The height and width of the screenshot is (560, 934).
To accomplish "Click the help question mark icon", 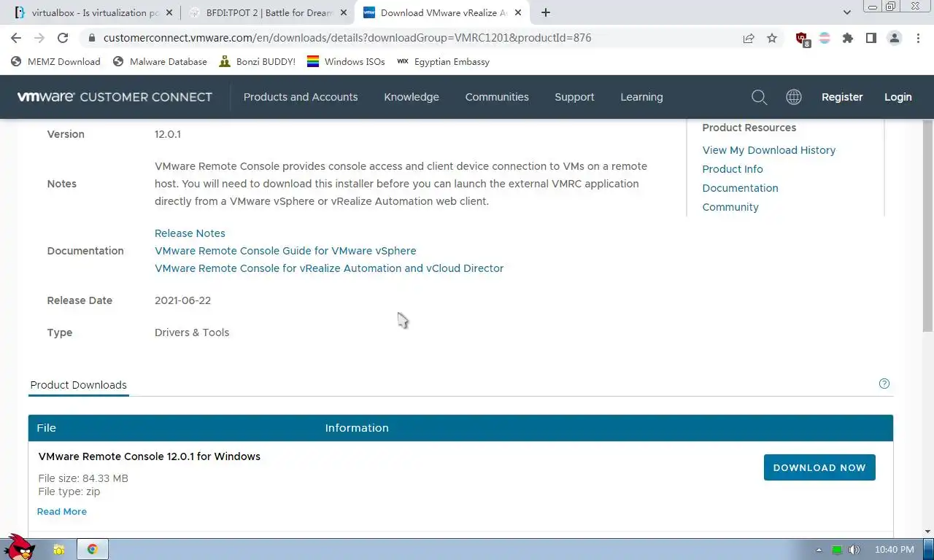I will [884, 384].
